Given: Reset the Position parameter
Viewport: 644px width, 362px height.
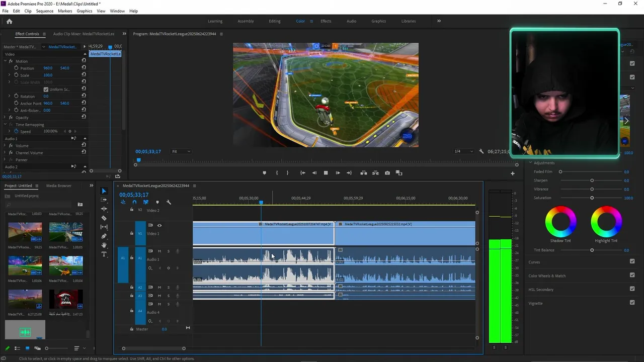Looking at the screenshot, I should 84,68.
